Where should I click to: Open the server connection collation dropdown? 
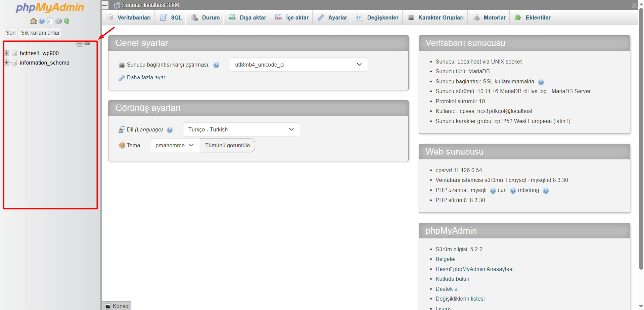tap(298, 65)
